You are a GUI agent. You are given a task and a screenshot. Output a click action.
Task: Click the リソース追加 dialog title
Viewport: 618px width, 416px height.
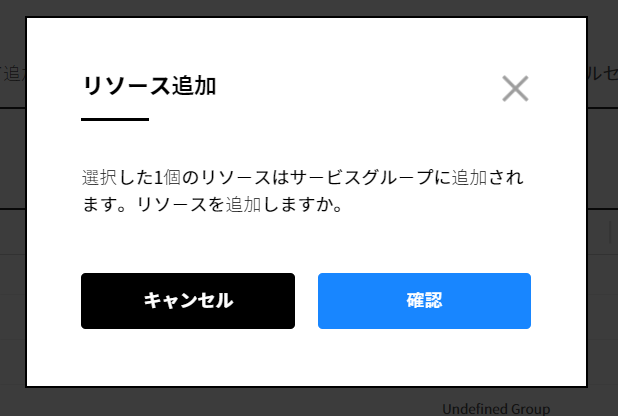click(x=149, y=86)
